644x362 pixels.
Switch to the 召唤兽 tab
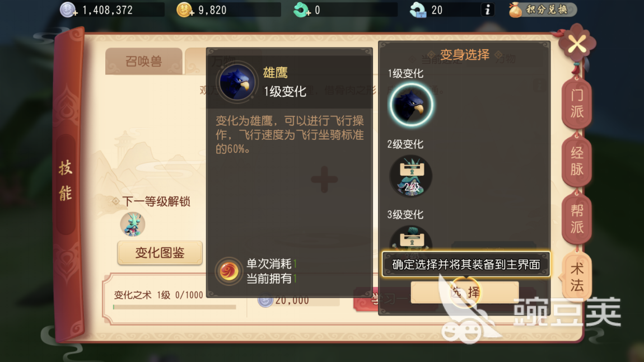pyautogui.click(x=144, y=62)
